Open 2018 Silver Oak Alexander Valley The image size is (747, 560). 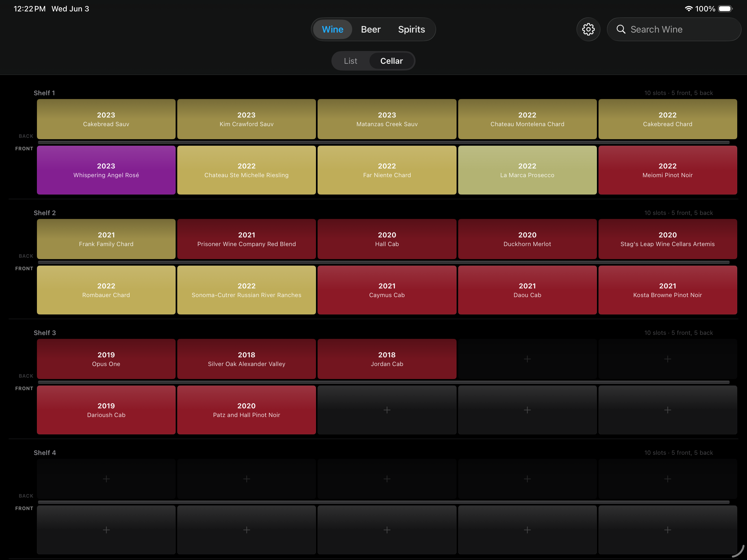click(x=246, y=359)
